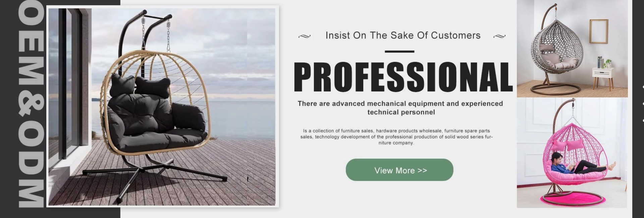Click the short black divider line under tagline

(399, 51)
